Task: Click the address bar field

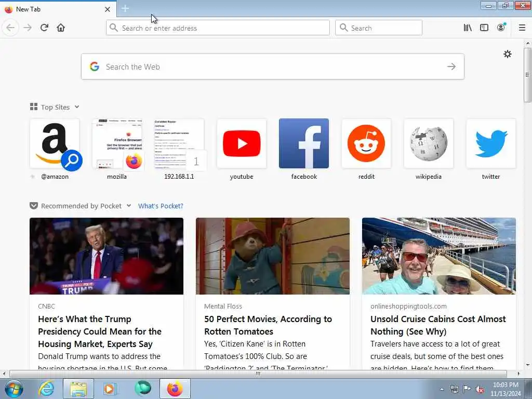Action: [218, 28]
